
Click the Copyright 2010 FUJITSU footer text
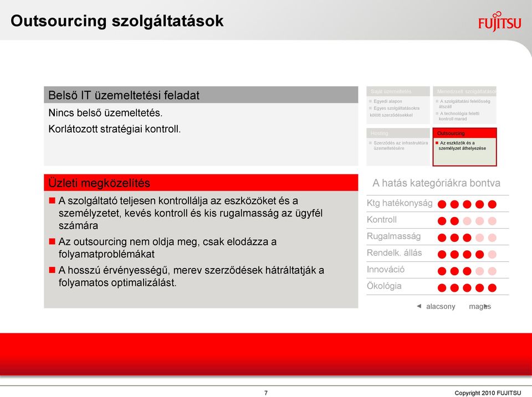click(x=488, y=393)
